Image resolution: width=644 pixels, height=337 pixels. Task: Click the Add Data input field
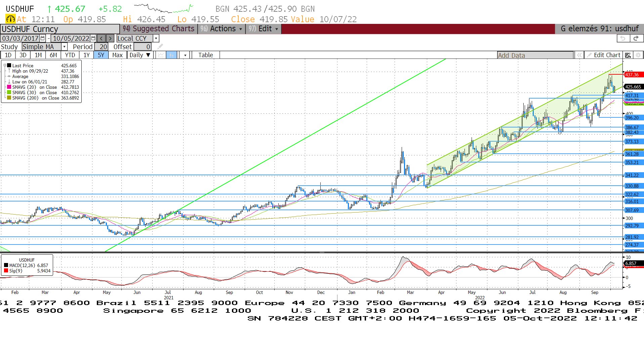point(535,55)
